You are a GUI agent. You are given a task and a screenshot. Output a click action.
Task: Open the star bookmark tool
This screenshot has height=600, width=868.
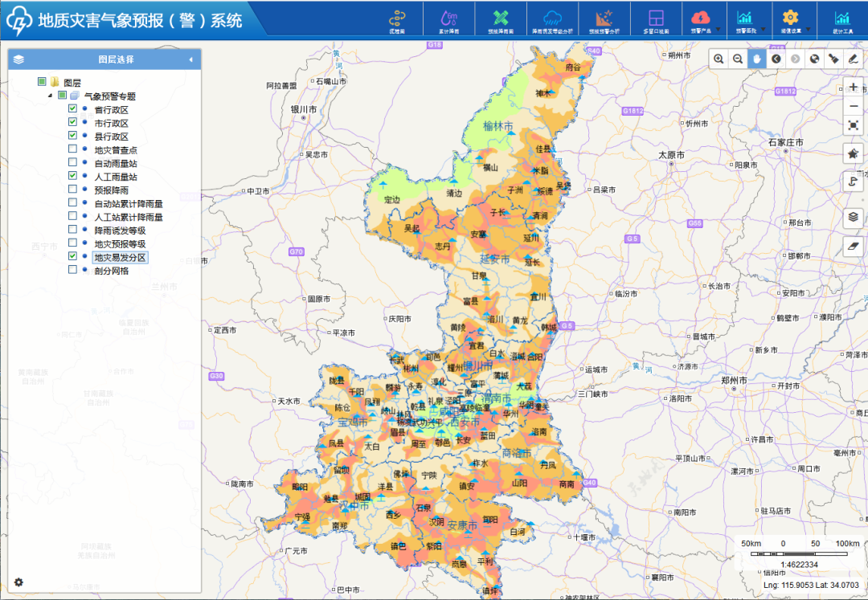(854, 153)
